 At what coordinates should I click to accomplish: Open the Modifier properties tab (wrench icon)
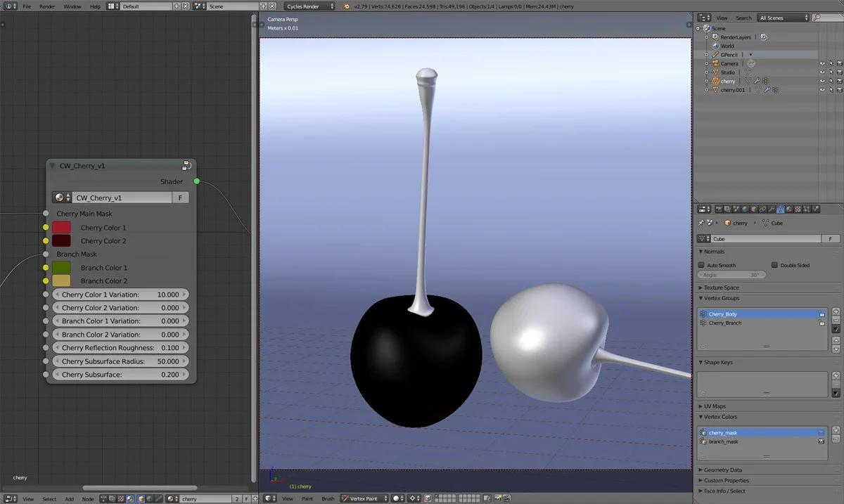[770, 209]
